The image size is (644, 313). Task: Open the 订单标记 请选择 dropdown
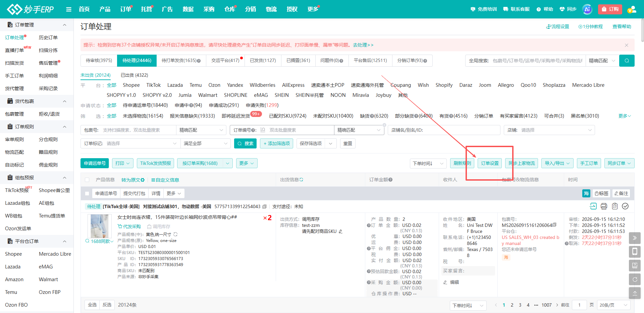(130, 143)
